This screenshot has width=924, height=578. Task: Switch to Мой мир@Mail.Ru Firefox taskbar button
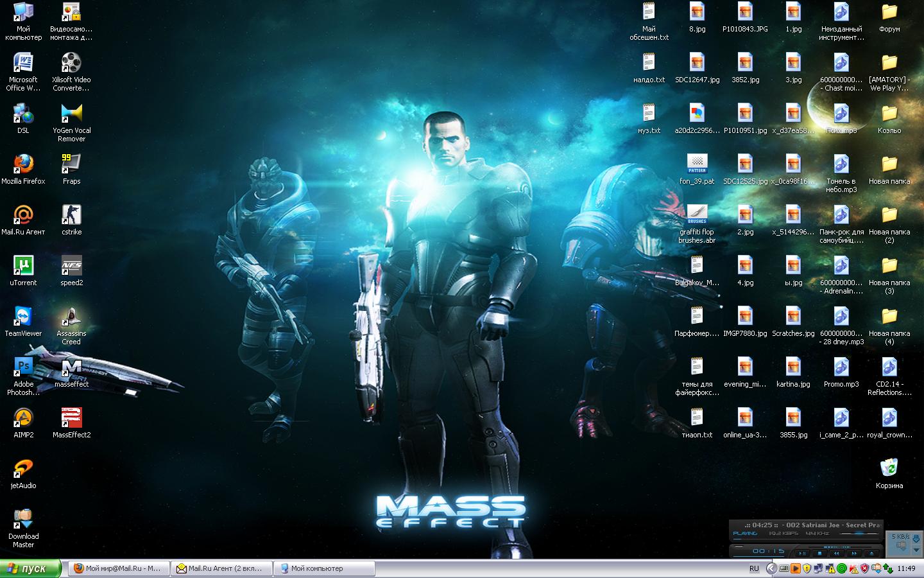[118, 568]
